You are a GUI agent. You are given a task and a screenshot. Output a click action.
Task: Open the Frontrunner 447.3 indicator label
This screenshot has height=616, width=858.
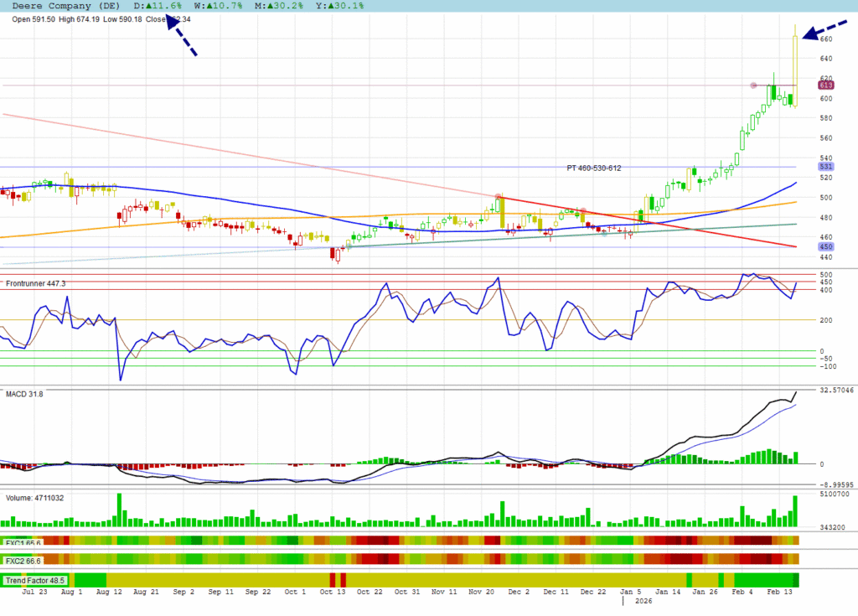[x=36, y=284]
